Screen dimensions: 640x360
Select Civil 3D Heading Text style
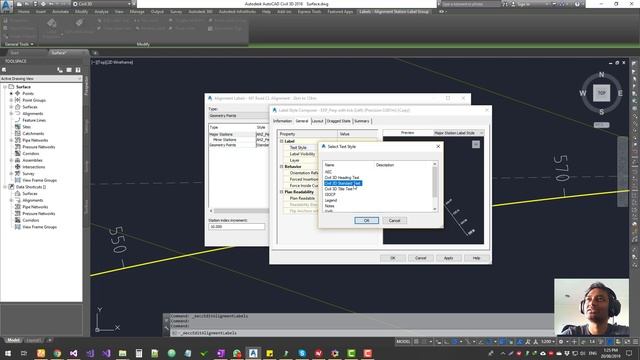(342, 178)
